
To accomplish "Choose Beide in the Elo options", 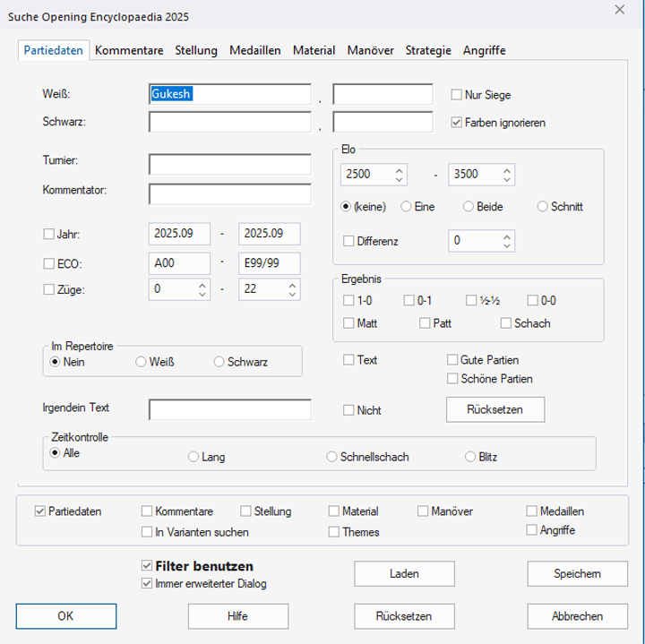I will point(469,207).
